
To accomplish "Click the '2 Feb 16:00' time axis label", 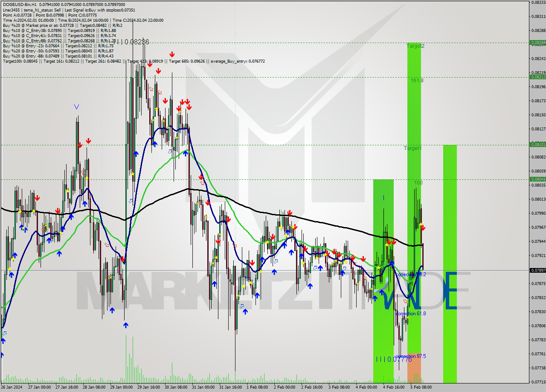I will point(312,387).
